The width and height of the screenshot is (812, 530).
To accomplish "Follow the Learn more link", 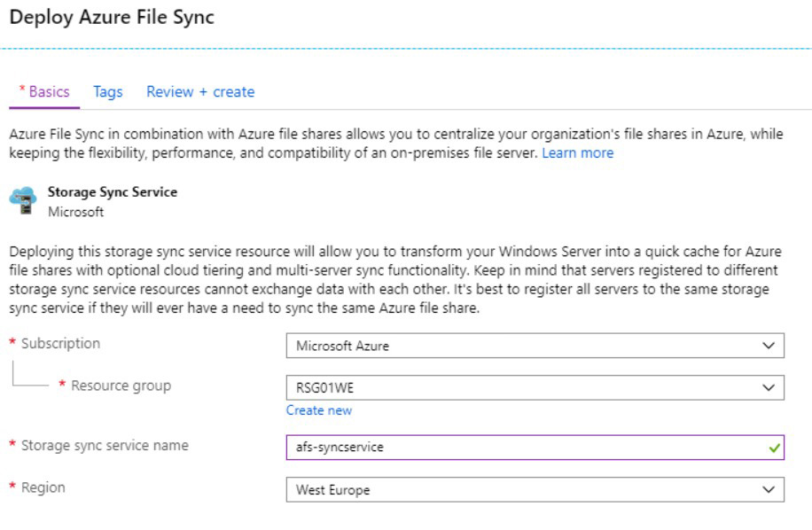I will (x=577, y=153).
